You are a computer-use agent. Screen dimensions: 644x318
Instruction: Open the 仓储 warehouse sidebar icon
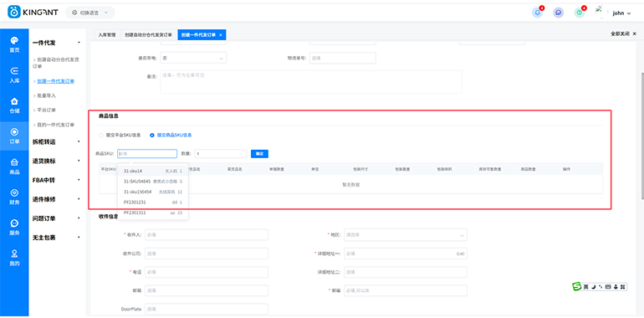[x=14, y=105]
